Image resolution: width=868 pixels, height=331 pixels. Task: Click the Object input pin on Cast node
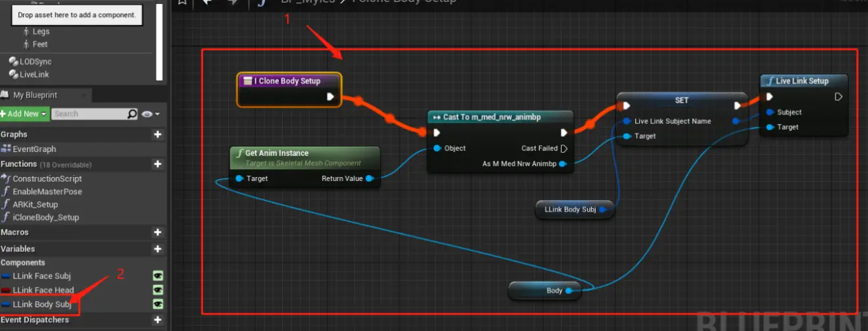437,149
